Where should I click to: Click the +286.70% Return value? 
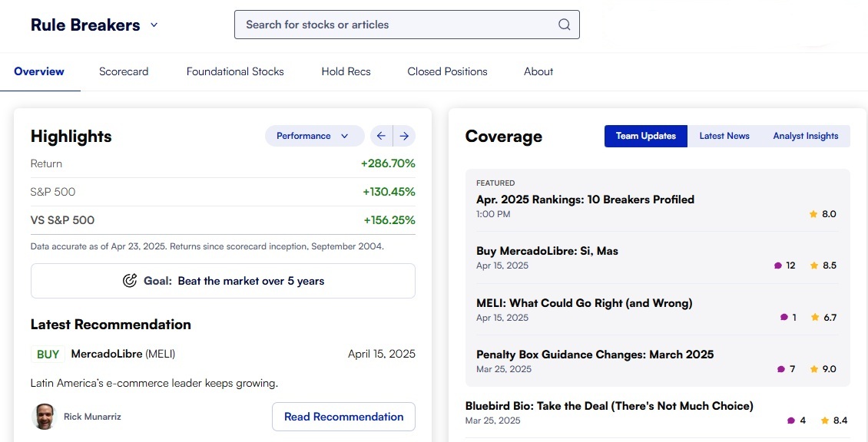(x=388, y=163)
